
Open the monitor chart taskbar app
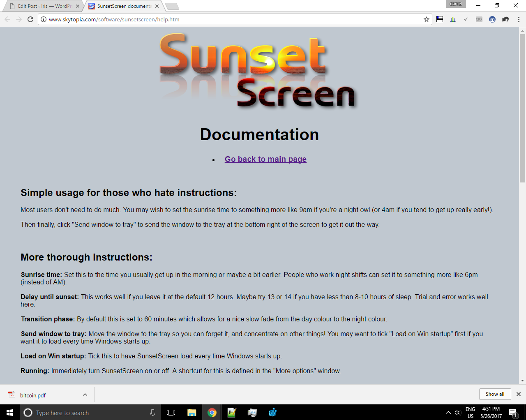click(x=252, y=413)
